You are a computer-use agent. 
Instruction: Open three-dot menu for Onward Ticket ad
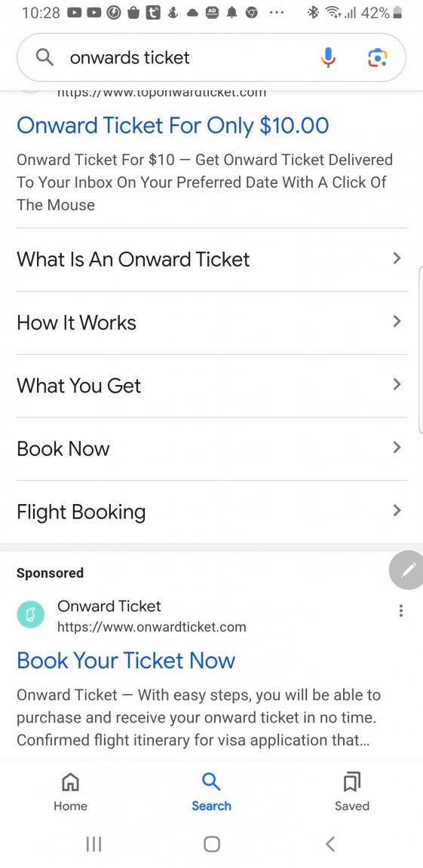(x=401, y=610)
